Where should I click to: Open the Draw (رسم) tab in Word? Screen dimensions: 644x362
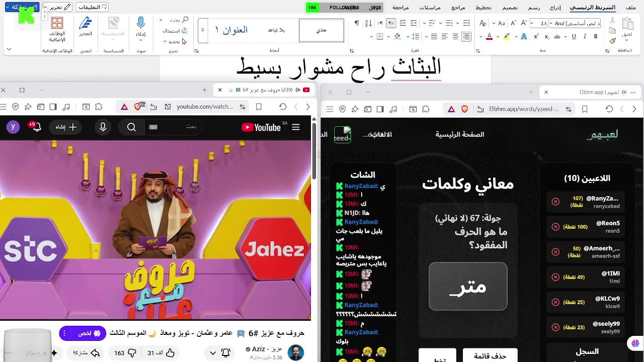click(534, 8)
